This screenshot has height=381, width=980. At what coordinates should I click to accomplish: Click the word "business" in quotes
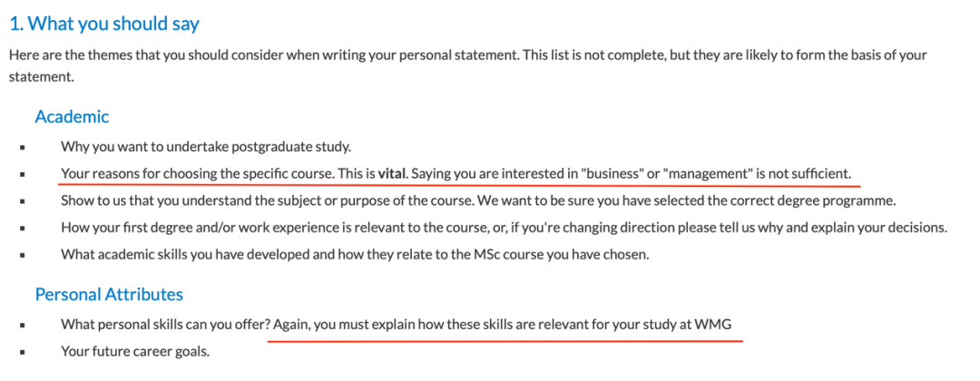point(612,173)
